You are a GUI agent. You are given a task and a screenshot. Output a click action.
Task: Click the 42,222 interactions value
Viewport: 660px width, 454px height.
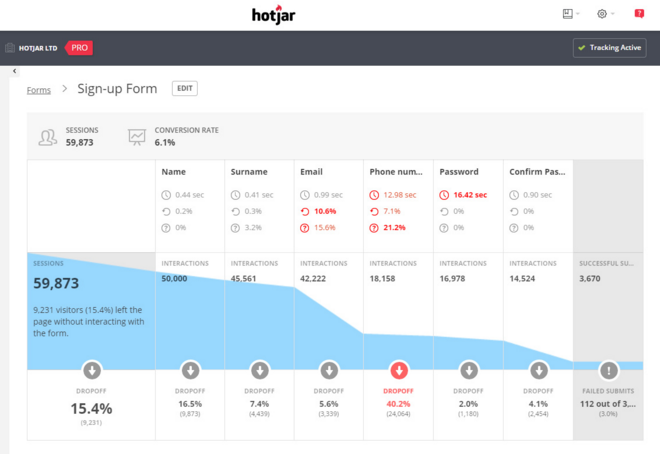pyautogui.click(x=313, y=279)
